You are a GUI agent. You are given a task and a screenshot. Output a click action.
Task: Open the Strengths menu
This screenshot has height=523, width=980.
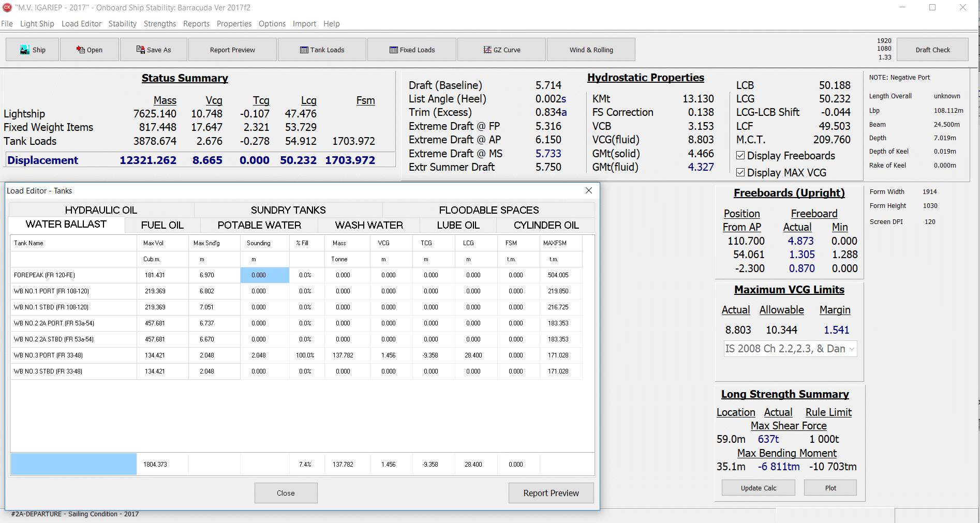pos(159,24)
